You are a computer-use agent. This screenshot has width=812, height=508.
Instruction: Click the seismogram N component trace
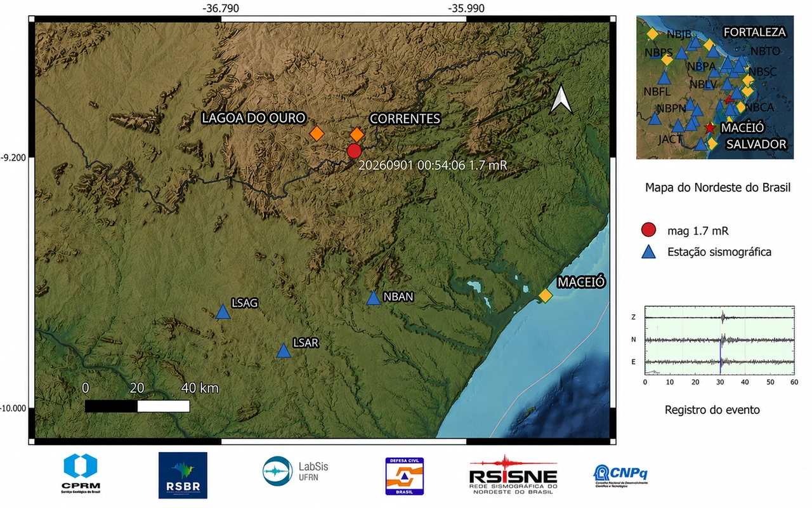click(x=719, y=340)
